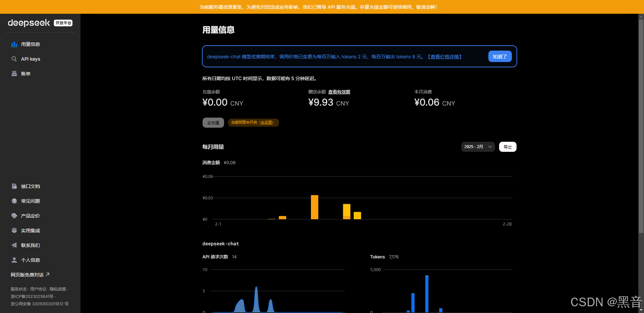Click the 每月用量 heading
This screenshot has width=644, height=313.
(213, 147)
